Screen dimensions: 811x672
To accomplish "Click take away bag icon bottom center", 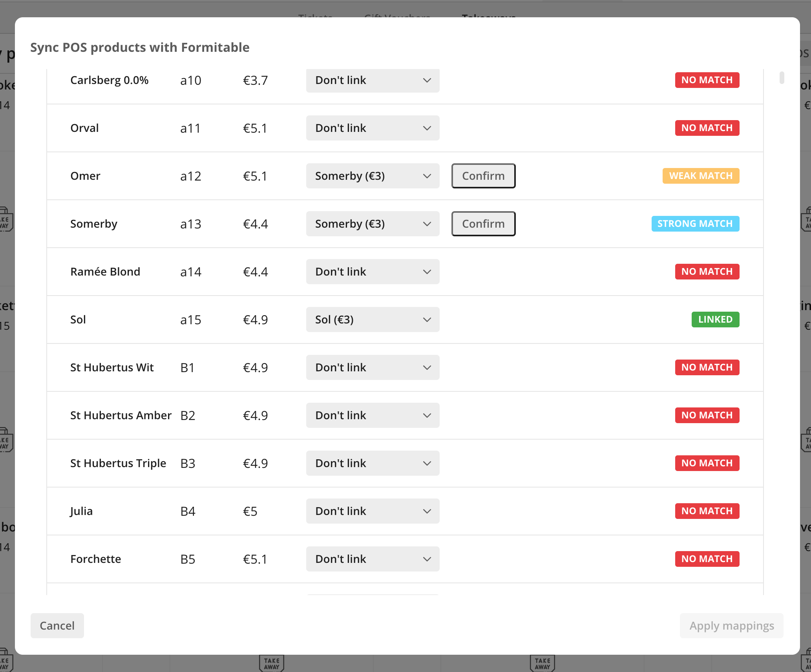I will (272, 663).
